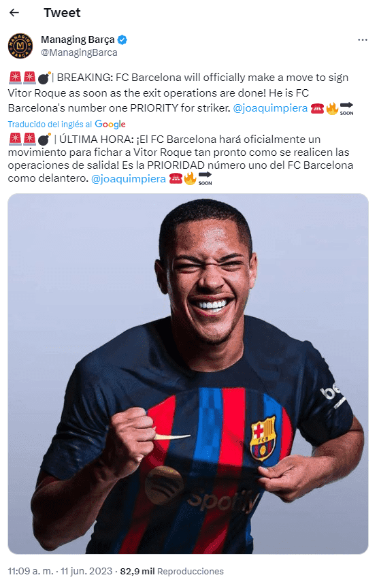Open the three-dot more options menu
This screenshot has height=588, width=379.
(362, 39)
